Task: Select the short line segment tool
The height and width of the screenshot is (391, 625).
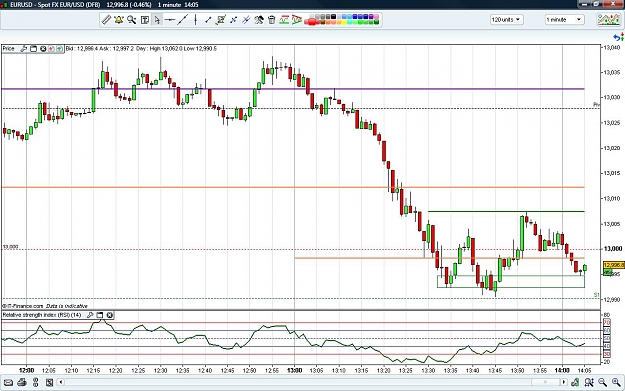Action: [208, 20]
